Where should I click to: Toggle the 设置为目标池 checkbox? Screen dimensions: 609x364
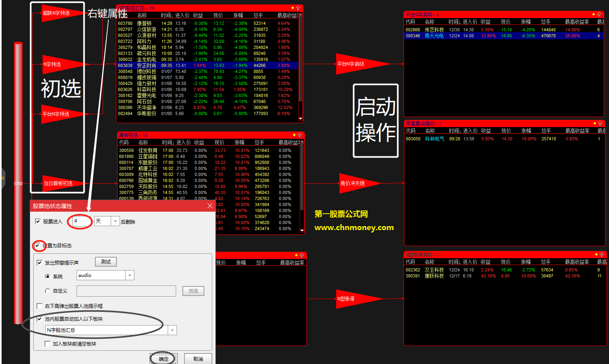coord(37,245)
